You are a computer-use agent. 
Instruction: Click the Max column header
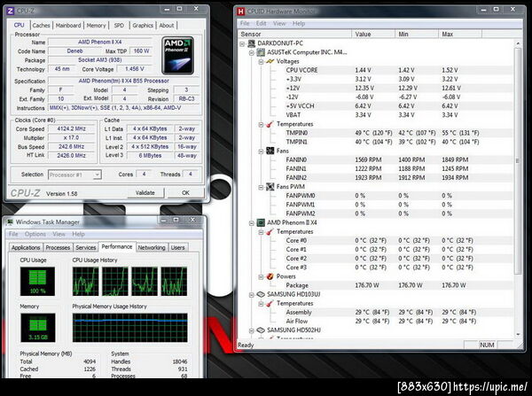[x=460, y=34]
